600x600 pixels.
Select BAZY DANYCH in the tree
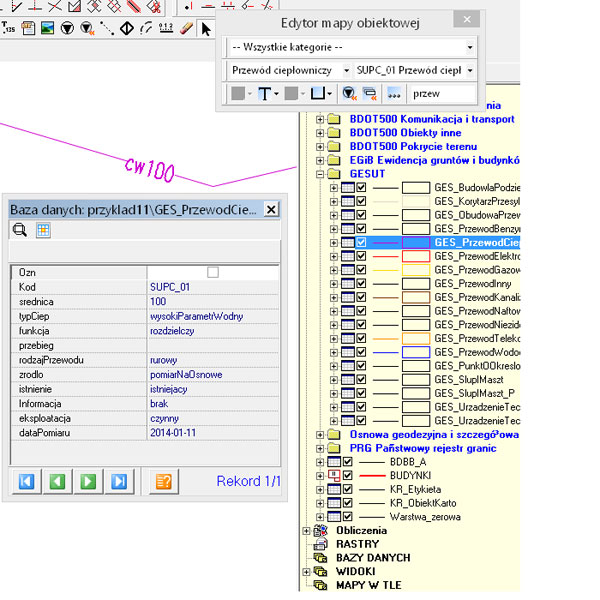[373, 558]
